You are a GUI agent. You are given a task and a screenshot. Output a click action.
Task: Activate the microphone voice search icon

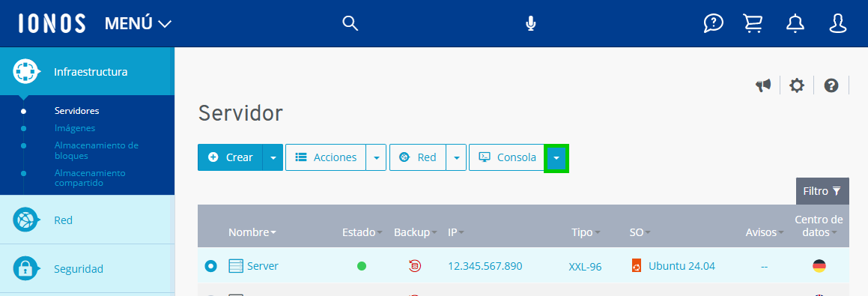click(530, 23)
